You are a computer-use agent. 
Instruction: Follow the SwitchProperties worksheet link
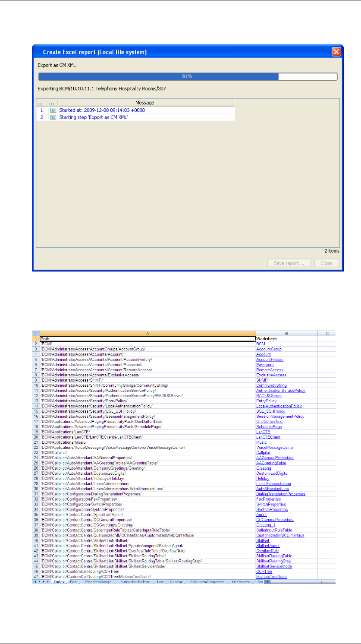[271, 504]
